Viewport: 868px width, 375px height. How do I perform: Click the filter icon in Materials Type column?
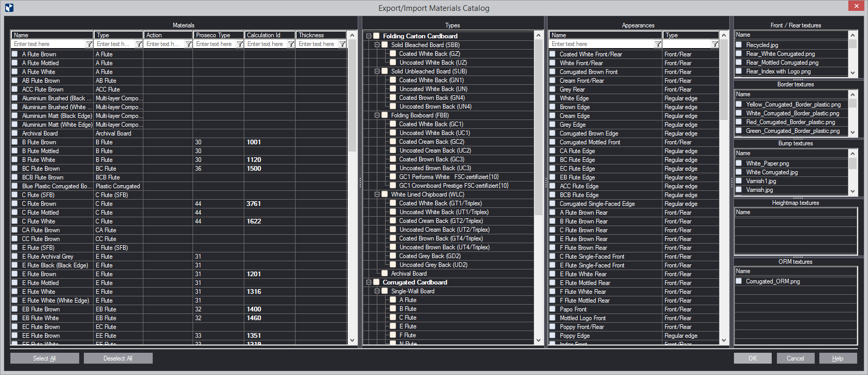139,44
